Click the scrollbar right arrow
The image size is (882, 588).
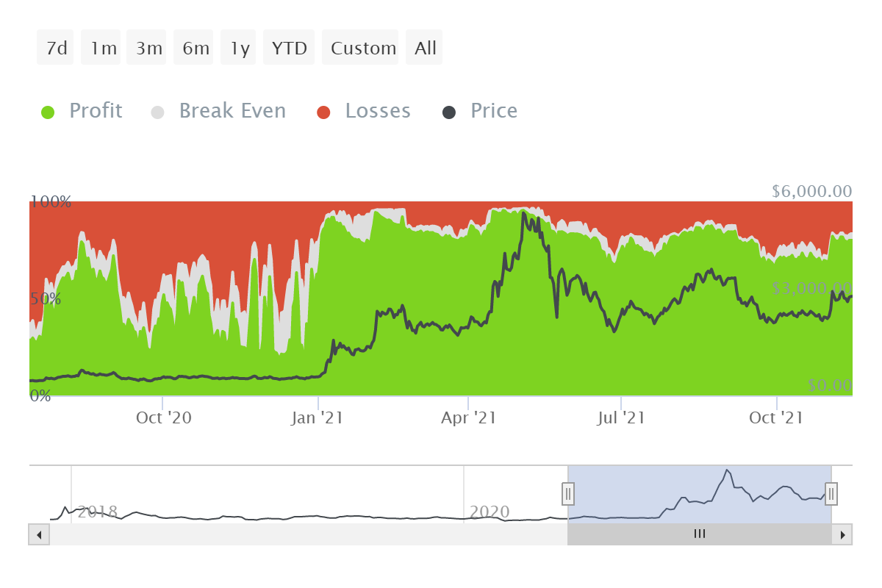(842, 534)
